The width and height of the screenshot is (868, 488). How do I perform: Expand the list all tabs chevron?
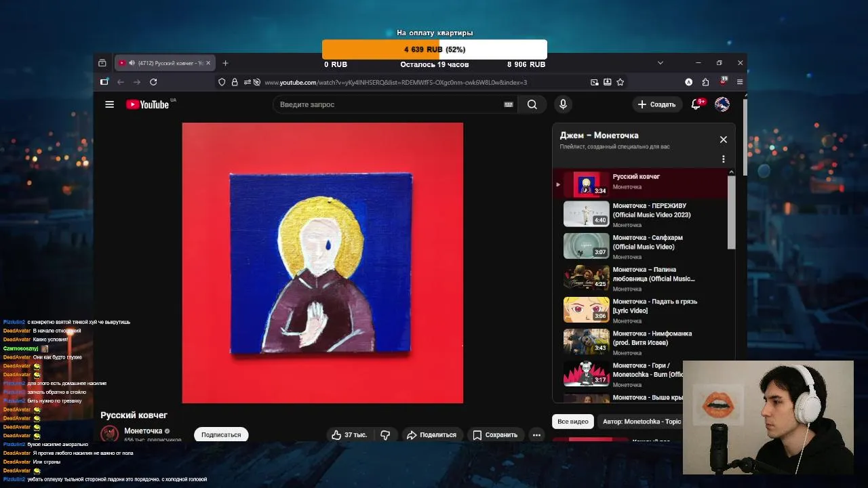pos(660,62)
